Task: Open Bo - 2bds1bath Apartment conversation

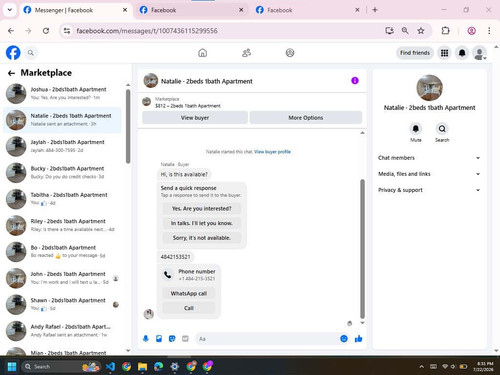Action: pos(63,252)
